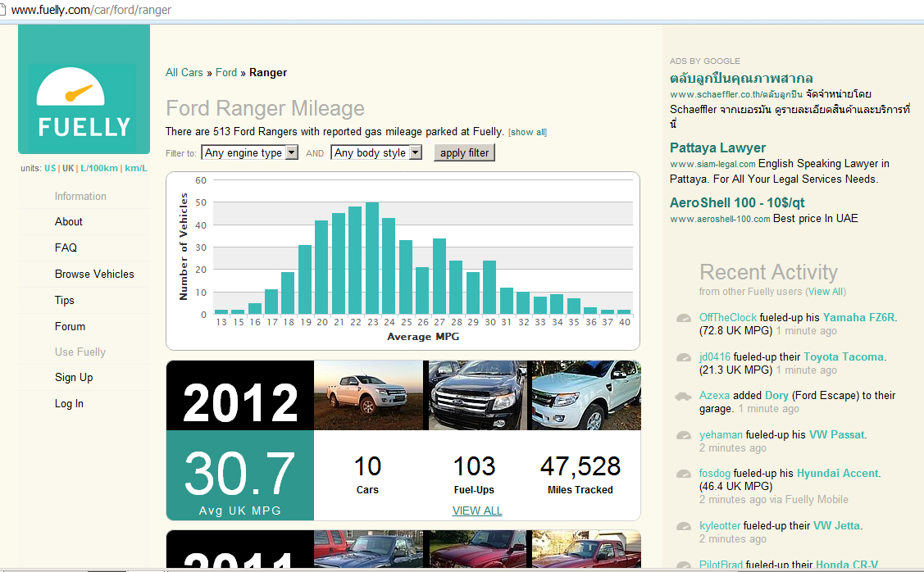The image size is (924, 572).
Task: Click car icon beside kyleotter activity
Action: [x=684, y=526]
